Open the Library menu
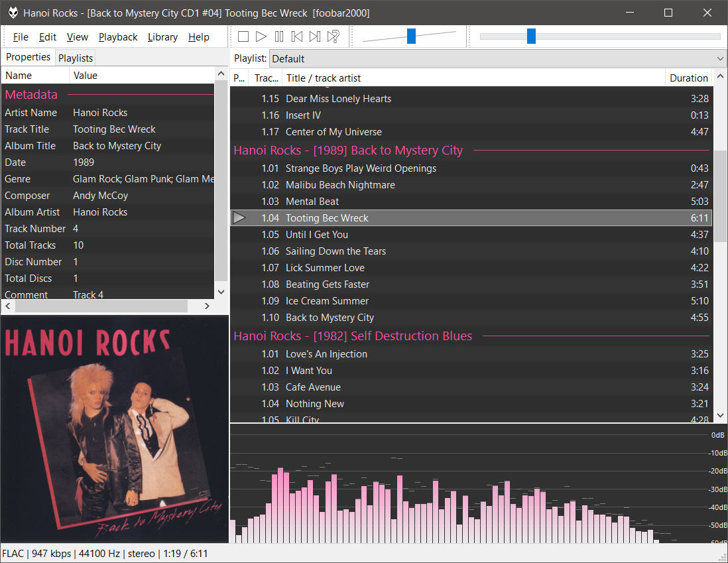 162,37
